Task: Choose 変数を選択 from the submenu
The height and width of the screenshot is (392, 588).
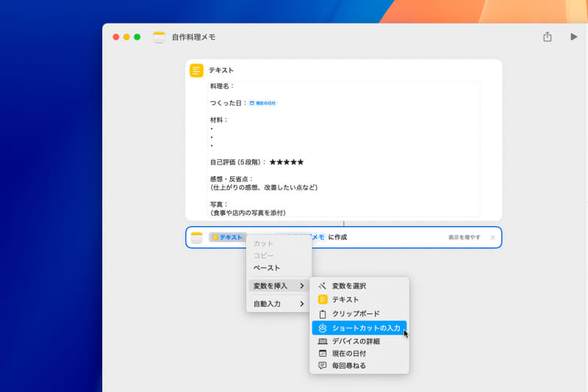Action: click(x=359, y=286)
